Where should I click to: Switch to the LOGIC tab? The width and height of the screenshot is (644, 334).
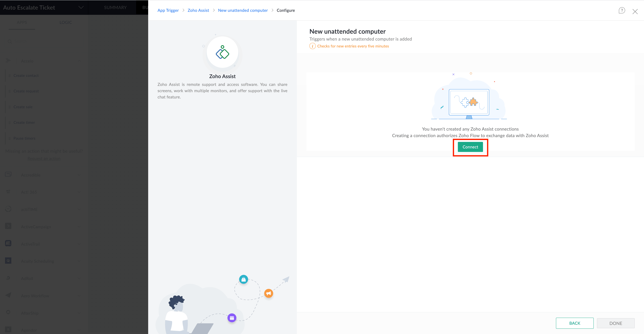pos(66,22)
